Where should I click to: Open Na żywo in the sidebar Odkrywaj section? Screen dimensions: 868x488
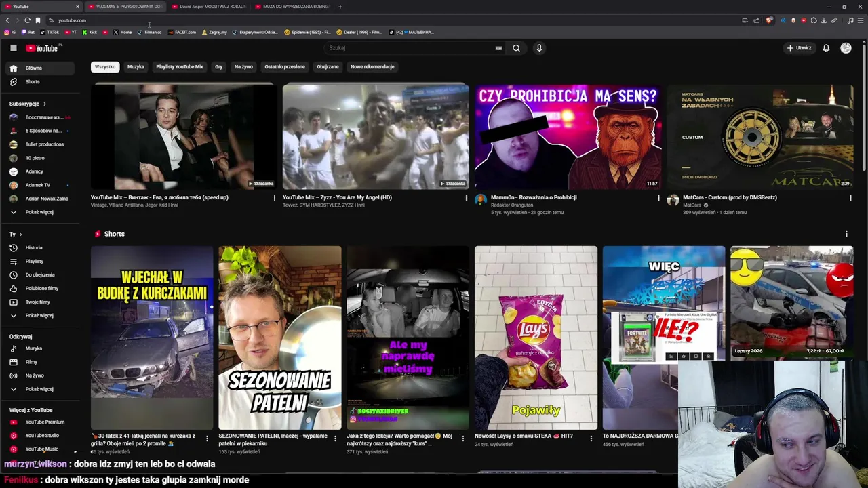click(41, 375)
